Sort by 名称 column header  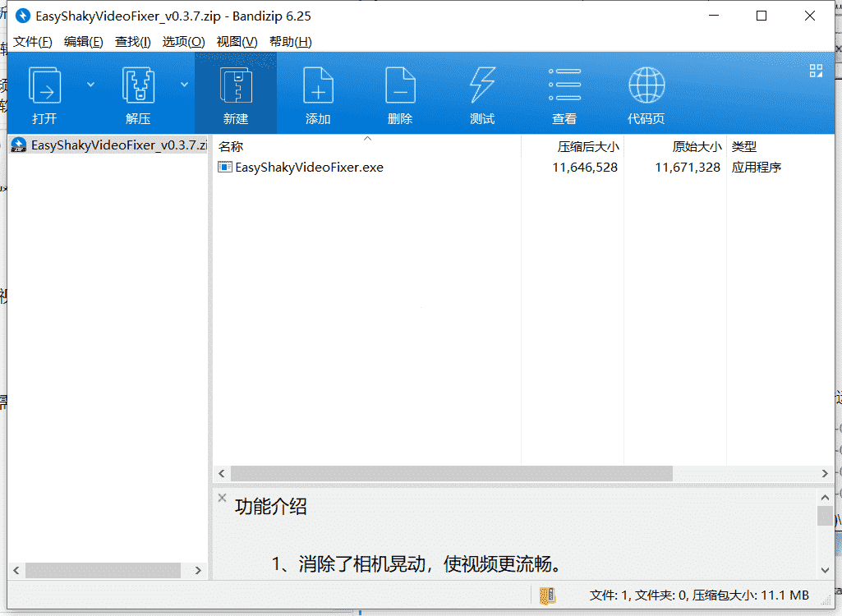(366, 146)
